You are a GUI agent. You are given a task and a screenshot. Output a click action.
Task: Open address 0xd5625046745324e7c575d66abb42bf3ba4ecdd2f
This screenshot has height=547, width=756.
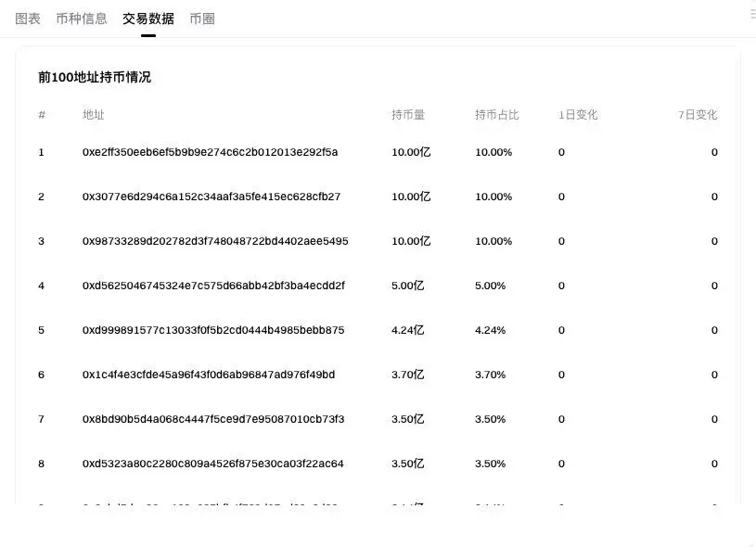[213, 286]
